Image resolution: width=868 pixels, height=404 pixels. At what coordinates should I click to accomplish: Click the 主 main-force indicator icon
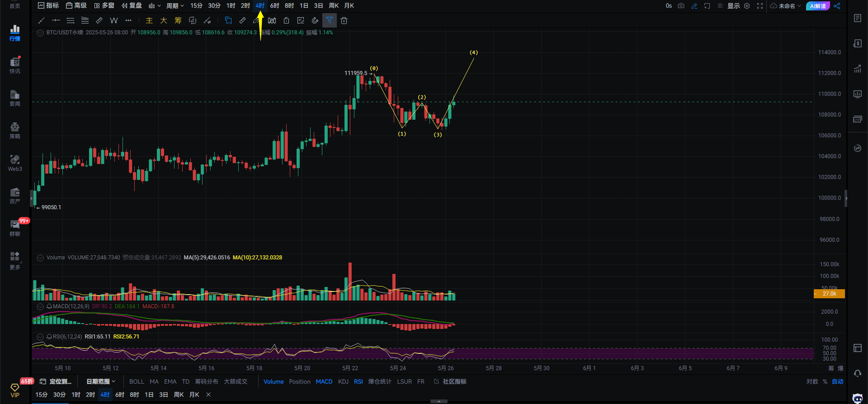[149, 20]
